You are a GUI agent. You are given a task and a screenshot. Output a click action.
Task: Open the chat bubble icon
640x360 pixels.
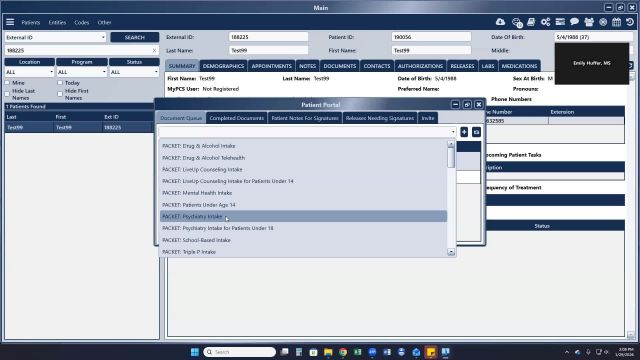pos(574,22)
